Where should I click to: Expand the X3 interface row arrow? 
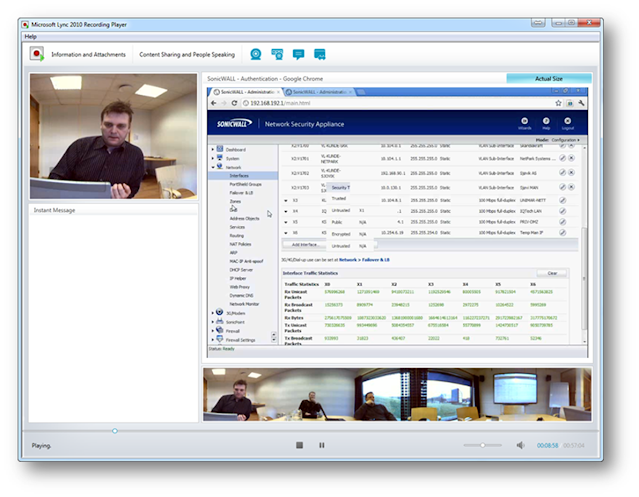click(286, 200)
